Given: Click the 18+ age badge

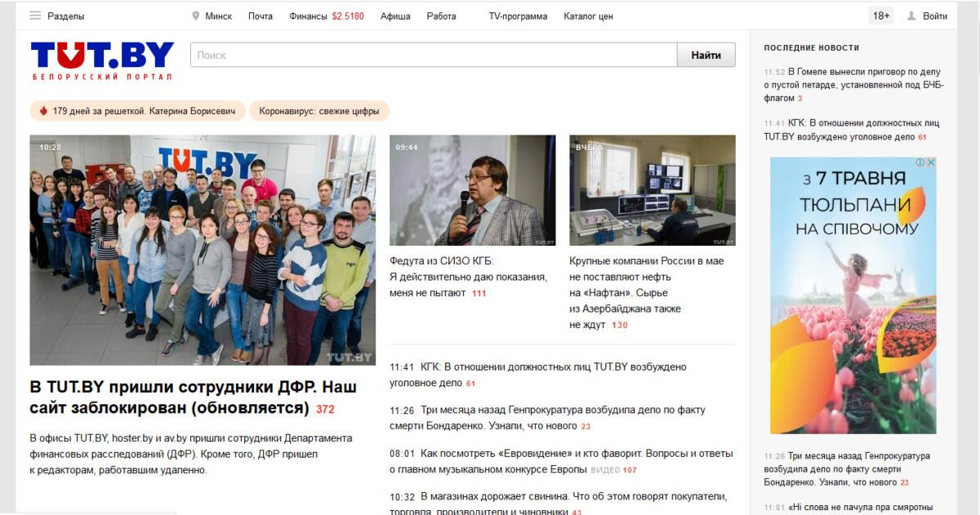Looking at the screenshot, I should point(881,16).
